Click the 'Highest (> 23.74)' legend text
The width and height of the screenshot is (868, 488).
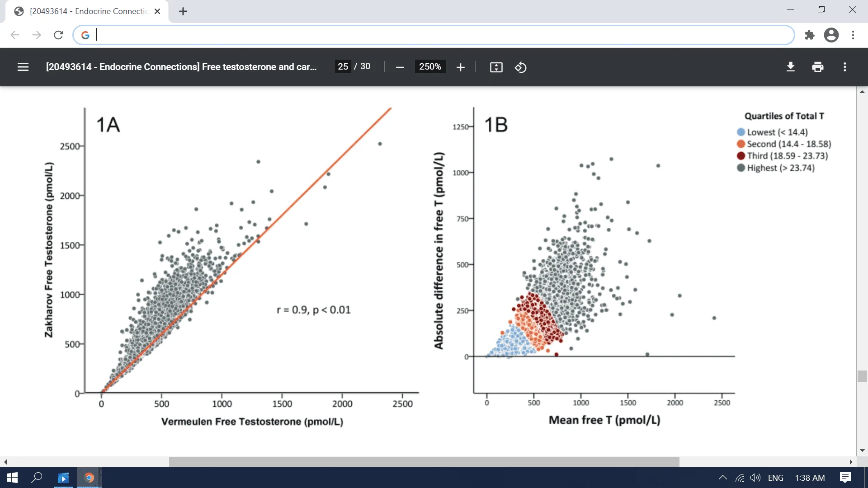[781, 168]
